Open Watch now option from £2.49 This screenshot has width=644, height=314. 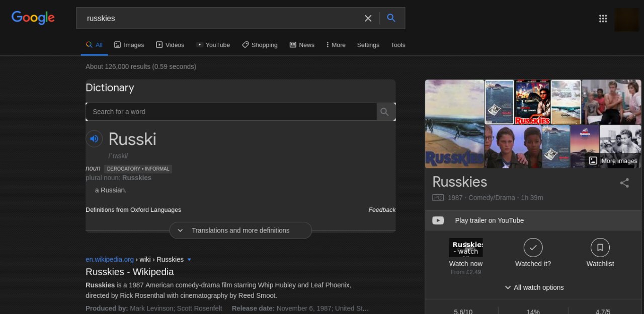[x=466, y=257]
